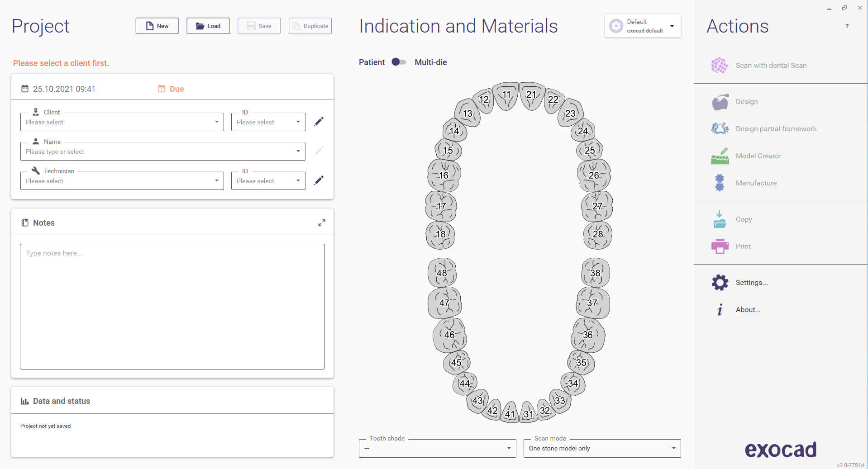Select the Design action icon

(x=720, y=101)
